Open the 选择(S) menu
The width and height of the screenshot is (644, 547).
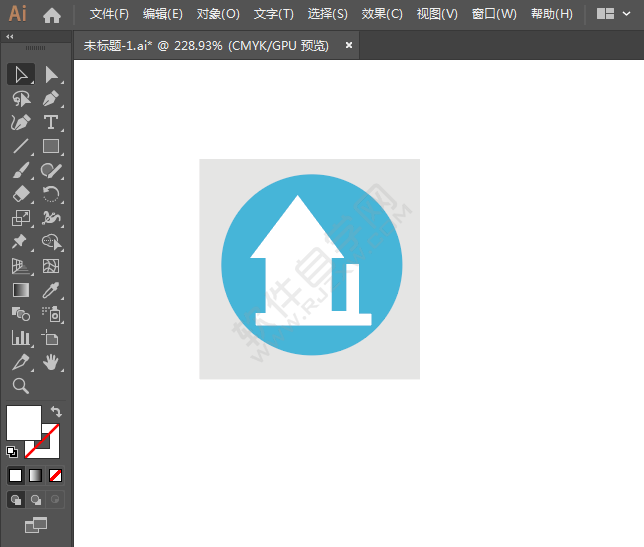point(328,14)
